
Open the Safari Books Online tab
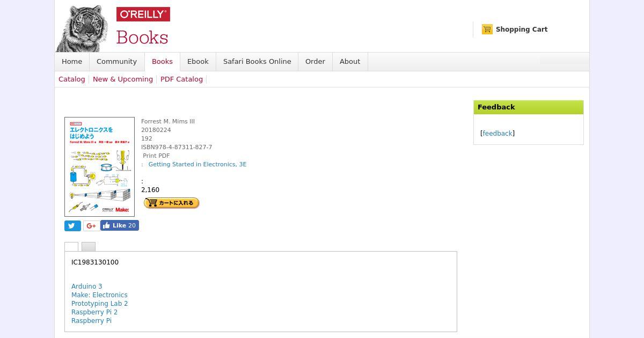257,62
